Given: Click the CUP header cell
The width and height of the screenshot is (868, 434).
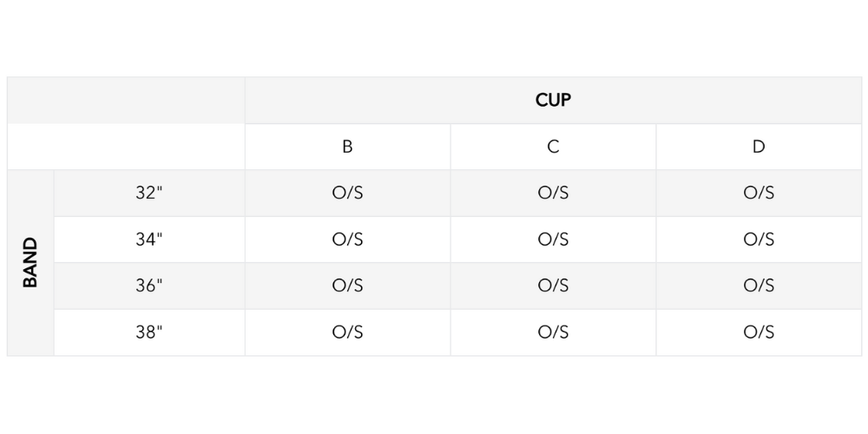Looking at the screenshot, I should click(553, 100).
